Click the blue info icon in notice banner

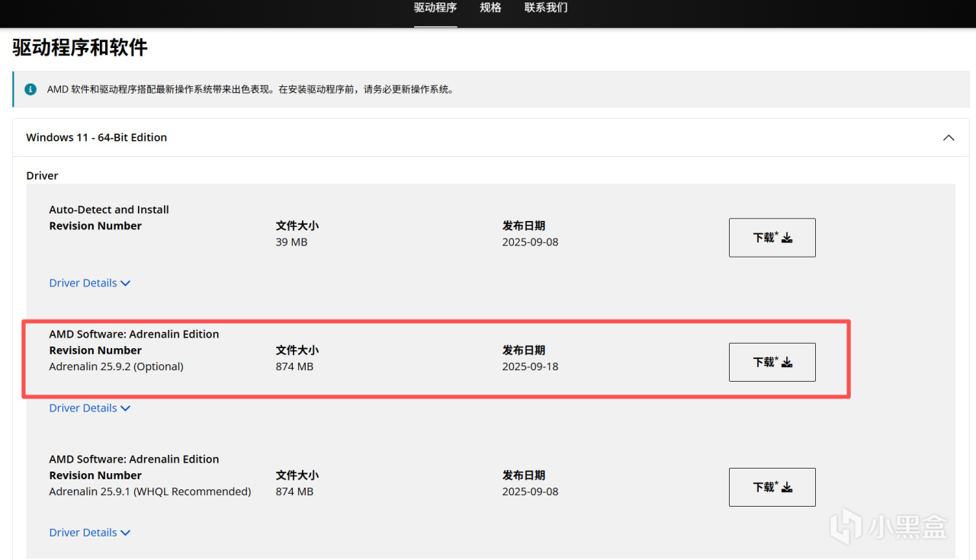[x=30, y=89]
